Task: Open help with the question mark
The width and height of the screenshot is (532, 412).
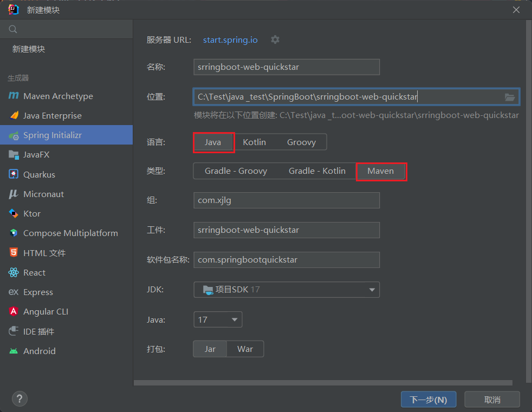Action: [x=20, y=399]
